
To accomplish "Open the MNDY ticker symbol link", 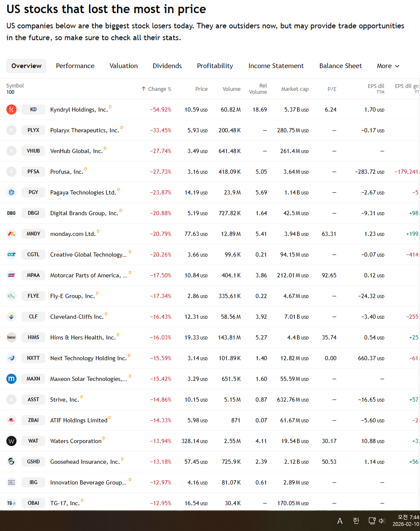I will pyautogui.click(x=33, y=234).
